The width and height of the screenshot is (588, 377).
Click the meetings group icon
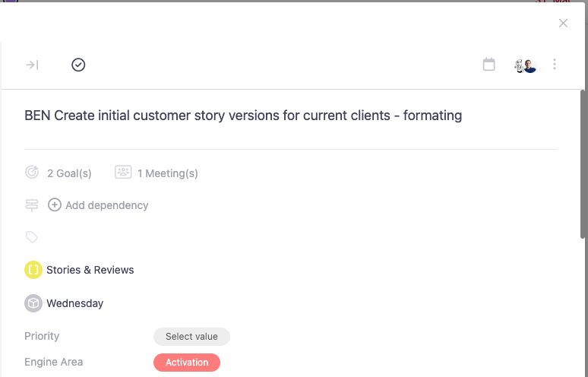coord(123,173)
